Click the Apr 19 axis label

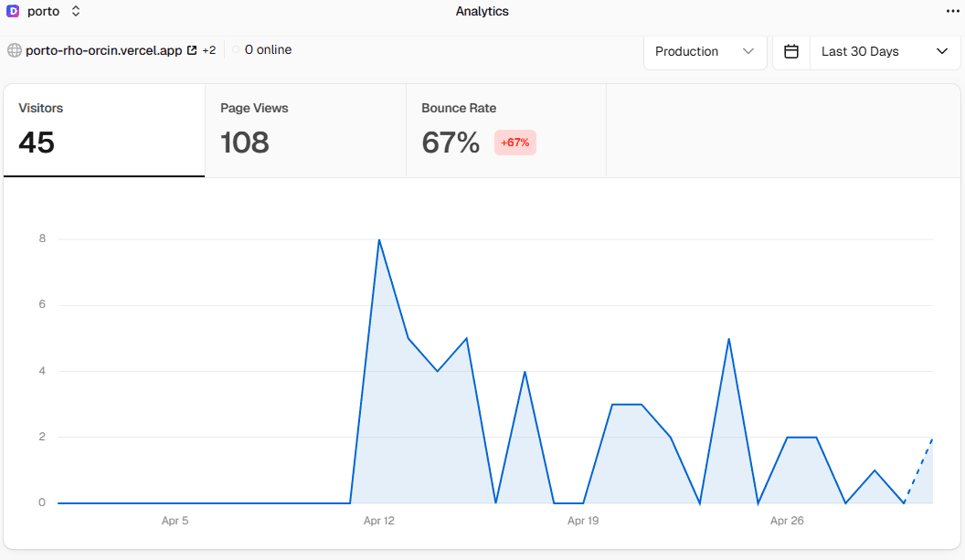click(x=583, y=521)
